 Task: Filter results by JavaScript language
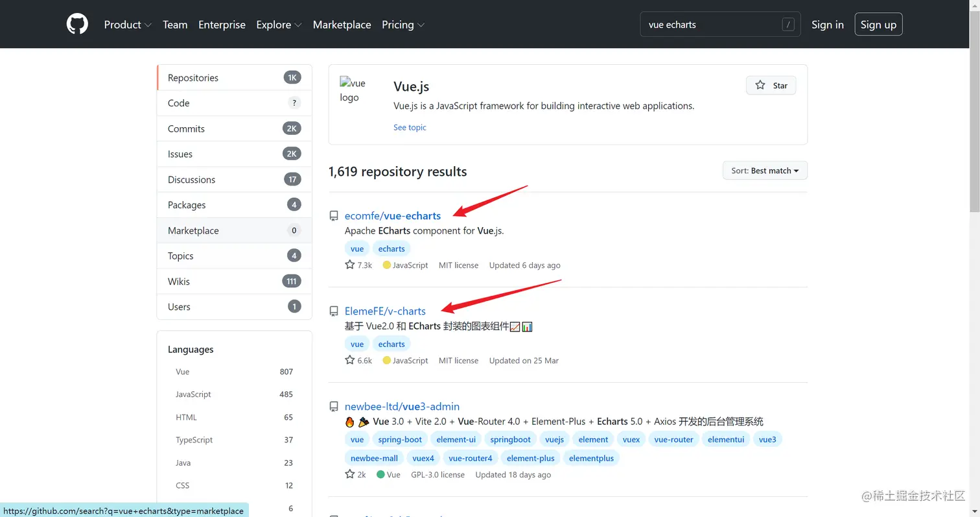234,394
